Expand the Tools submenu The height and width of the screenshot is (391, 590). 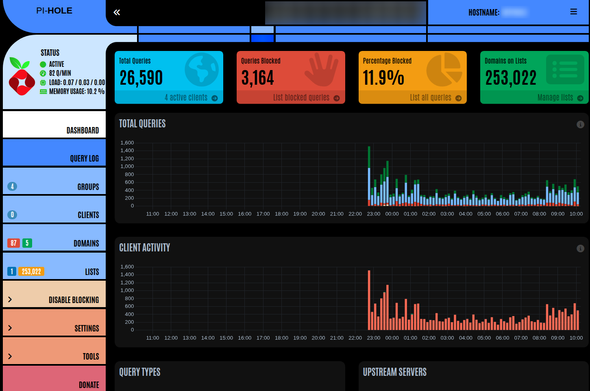(x=54, y=351)
